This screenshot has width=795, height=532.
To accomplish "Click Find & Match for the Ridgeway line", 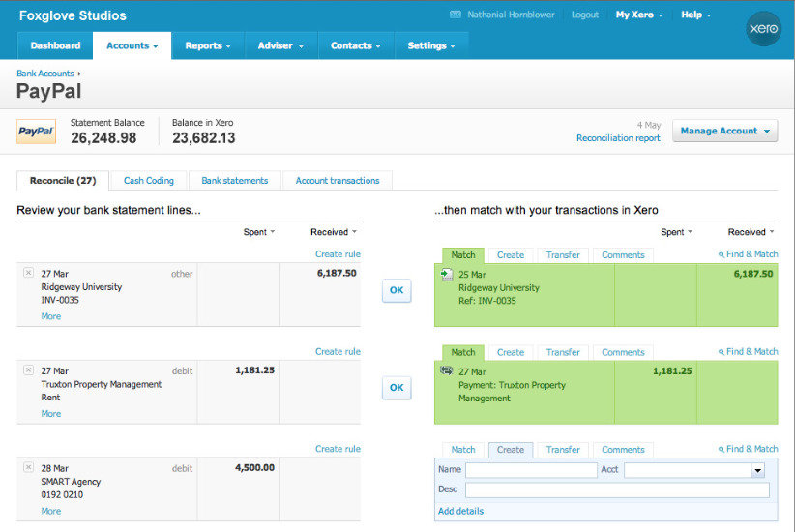I will pos(748,254).
